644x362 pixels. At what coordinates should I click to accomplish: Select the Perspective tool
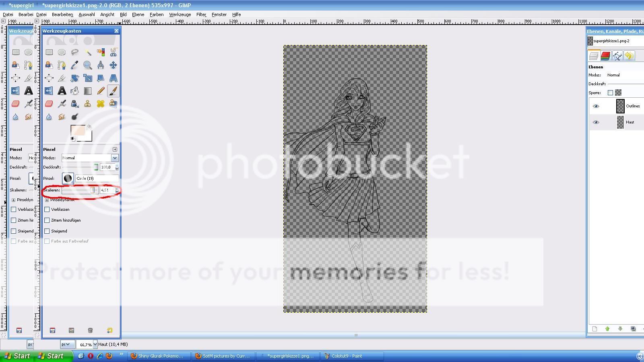[114, 78]
